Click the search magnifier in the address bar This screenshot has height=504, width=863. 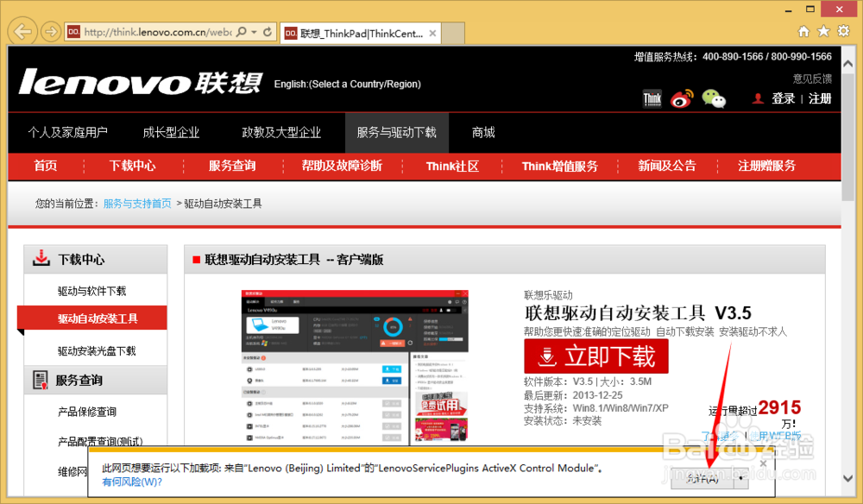pos(241,32)
